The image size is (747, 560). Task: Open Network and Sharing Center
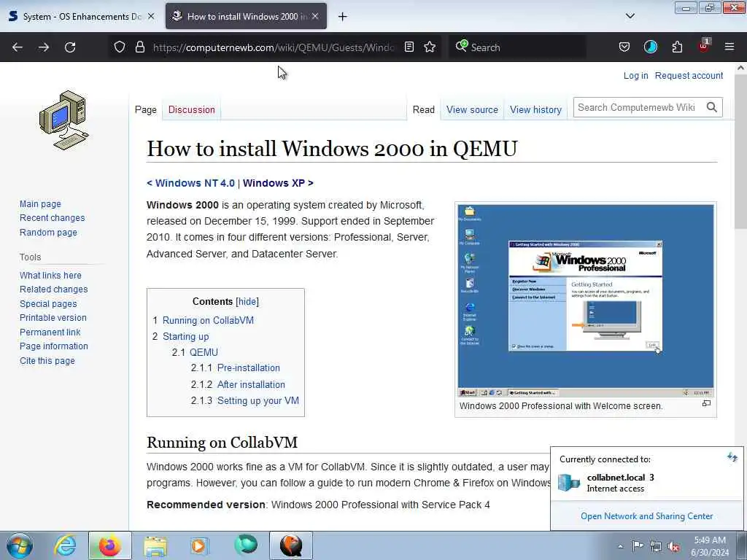(x=646, y=516)
